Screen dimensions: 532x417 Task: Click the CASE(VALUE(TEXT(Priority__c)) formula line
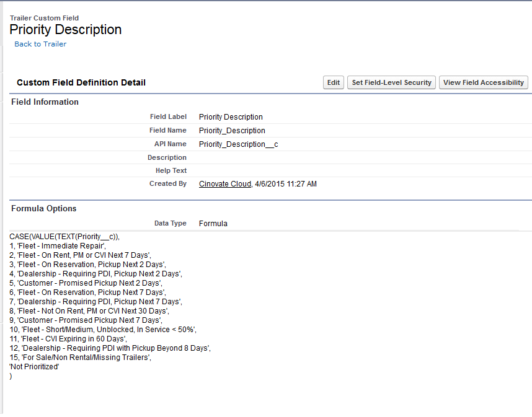point(64,237)
